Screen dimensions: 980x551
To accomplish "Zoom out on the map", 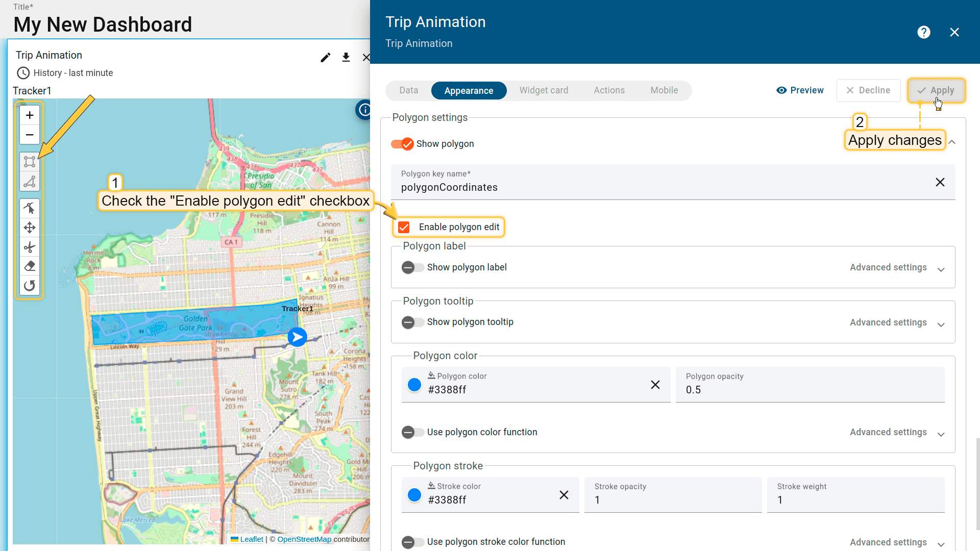I will (30, 135).
